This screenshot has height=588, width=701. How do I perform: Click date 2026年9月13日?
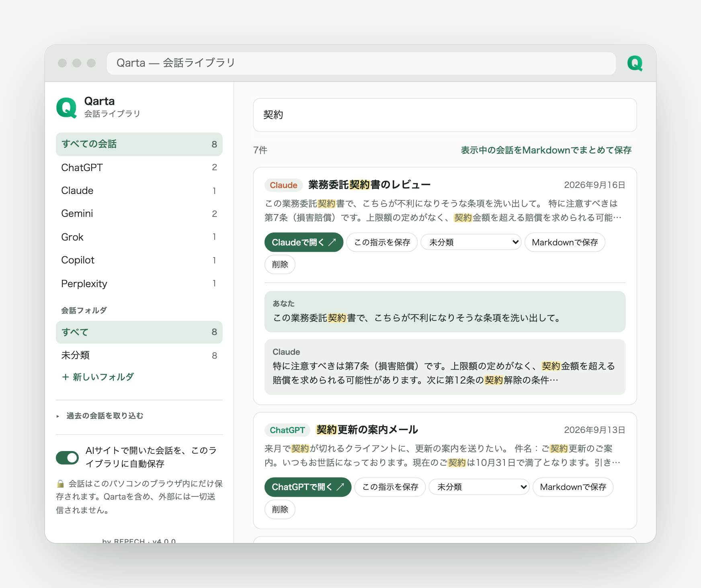tap(594, 430)
